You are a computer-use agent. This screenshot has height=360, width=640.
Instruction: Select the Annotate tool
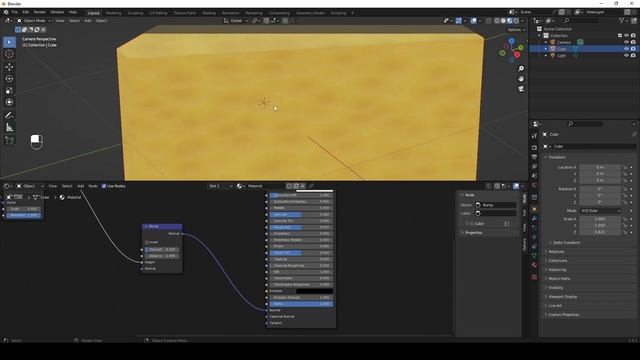(x=9, y=116)
